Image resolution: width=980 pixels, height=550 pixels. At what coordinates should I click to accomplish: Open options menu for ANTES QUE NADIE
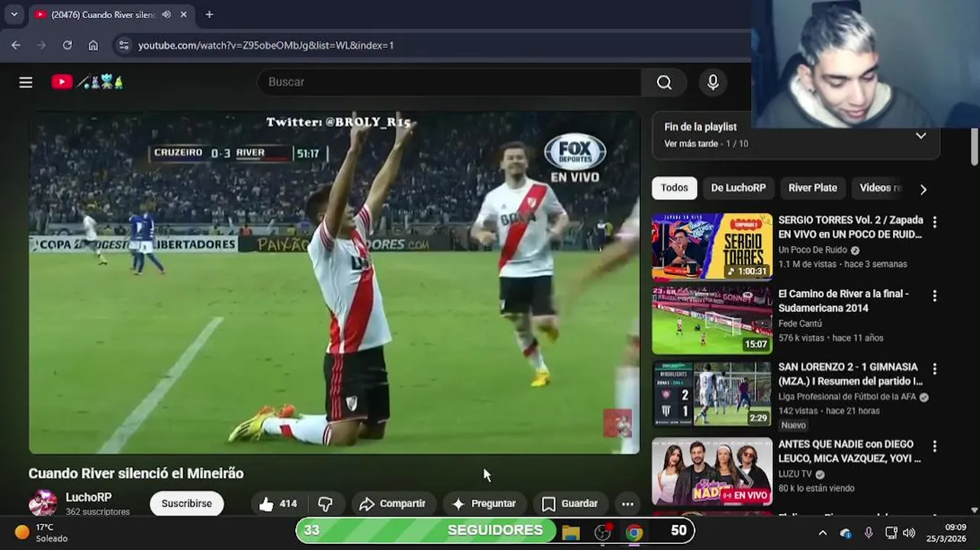[934, 445]
